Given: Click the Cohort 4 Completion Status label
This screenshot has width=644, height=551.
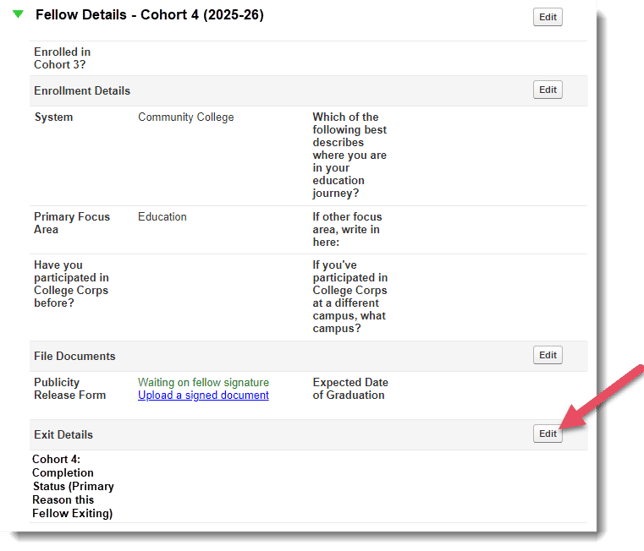Looking at the screenshot, I should pyautogui.click(x=73, y=487).
